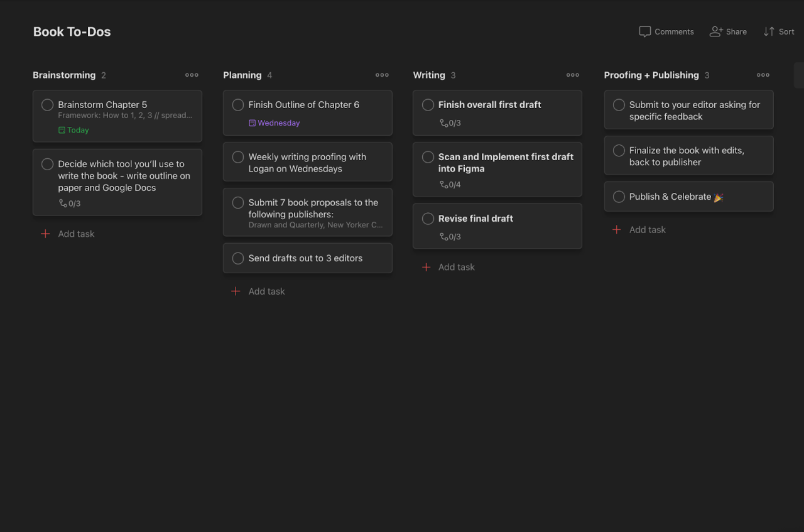Click the red plus icon in the Writing column
The width and height of the screenshot is (804, 532).
coord(426,267)
